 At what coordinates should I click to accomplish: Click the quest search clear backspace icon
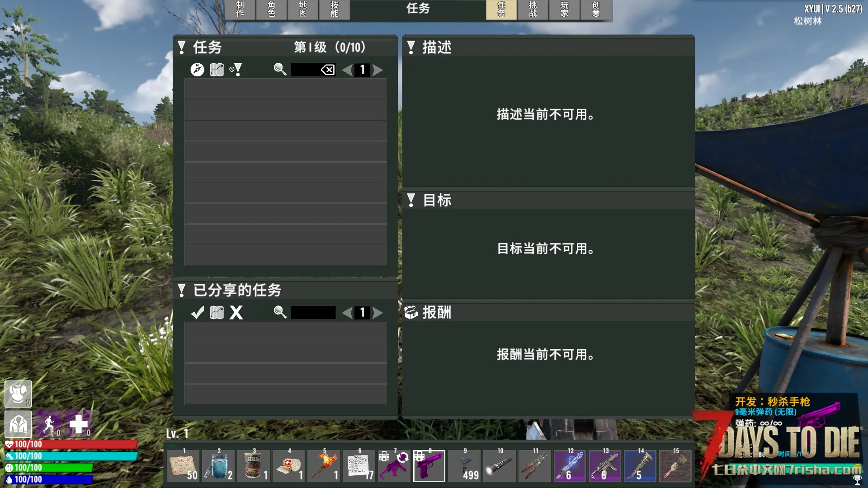(328, 70)
